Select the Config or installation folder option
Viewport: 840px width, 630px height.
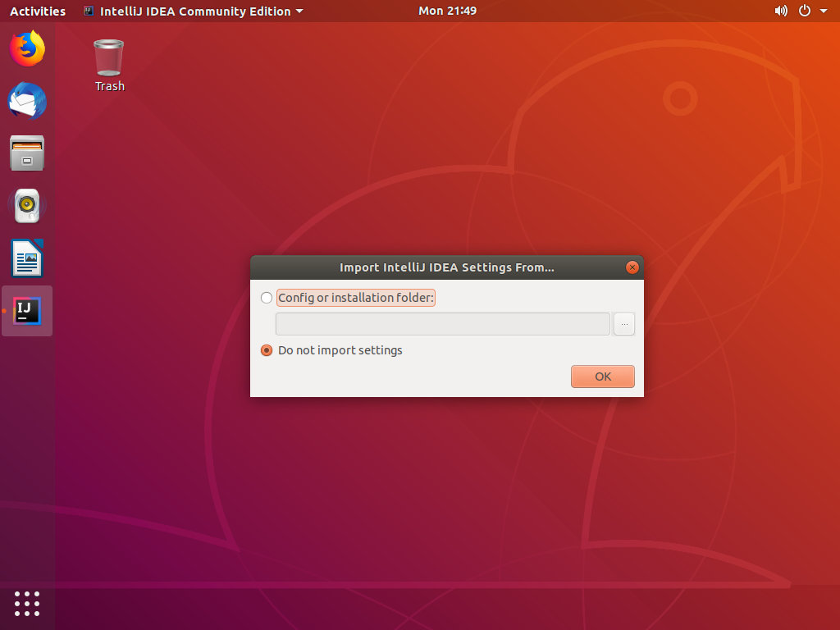pyautogui.click(x=267, y=298)
